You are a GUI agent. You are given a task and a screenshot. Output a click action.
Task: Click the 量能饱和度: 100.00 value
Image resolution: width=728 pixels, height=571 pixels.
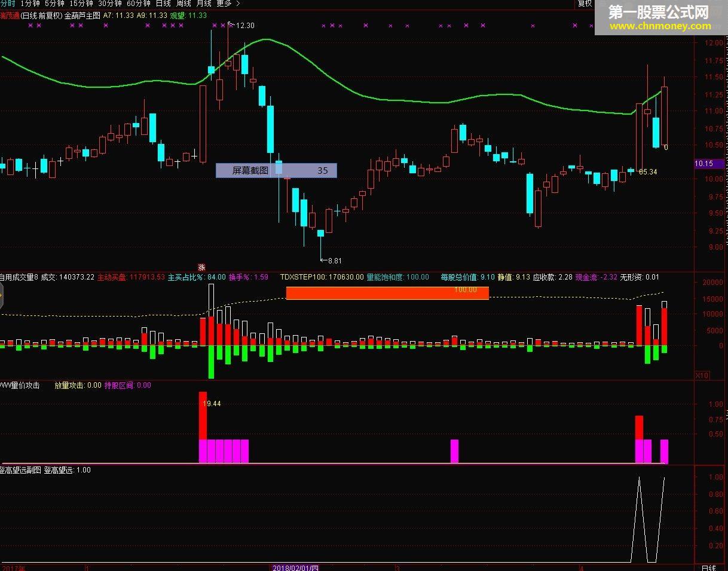coord(397,277)
